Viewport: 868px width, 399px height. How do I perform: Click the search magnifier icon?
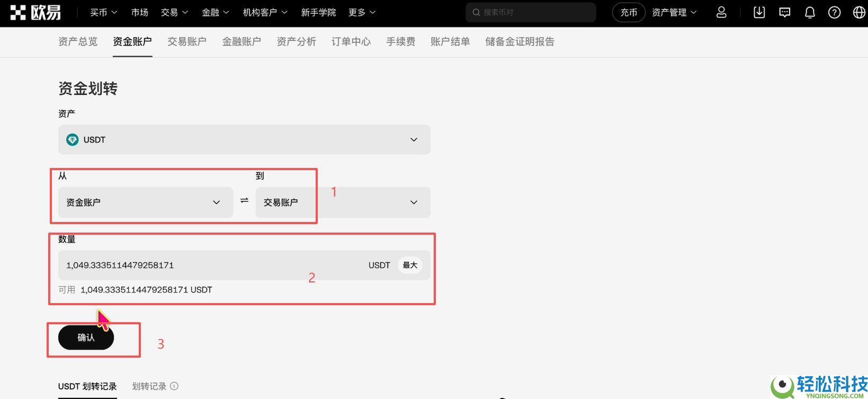point(476,12)
